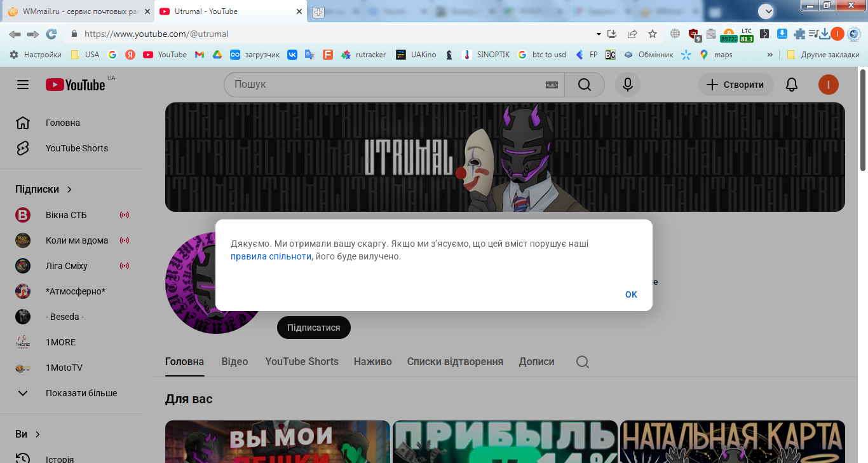Viewport: 868px width, 463px height.
Task: Reload the current page
Action: pyautogui.click(x=51, y=34)
